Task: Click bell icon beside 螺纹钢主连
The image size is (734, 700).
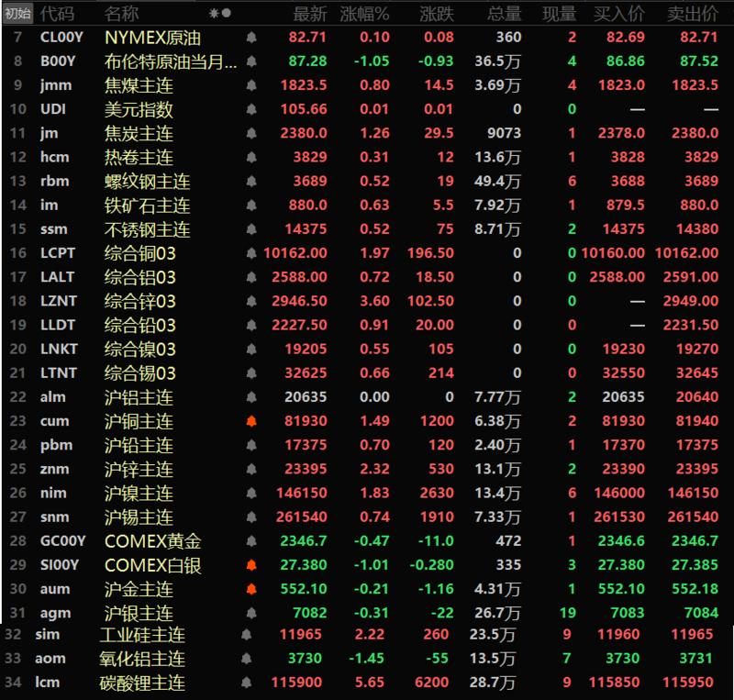Action: [251, 181]
